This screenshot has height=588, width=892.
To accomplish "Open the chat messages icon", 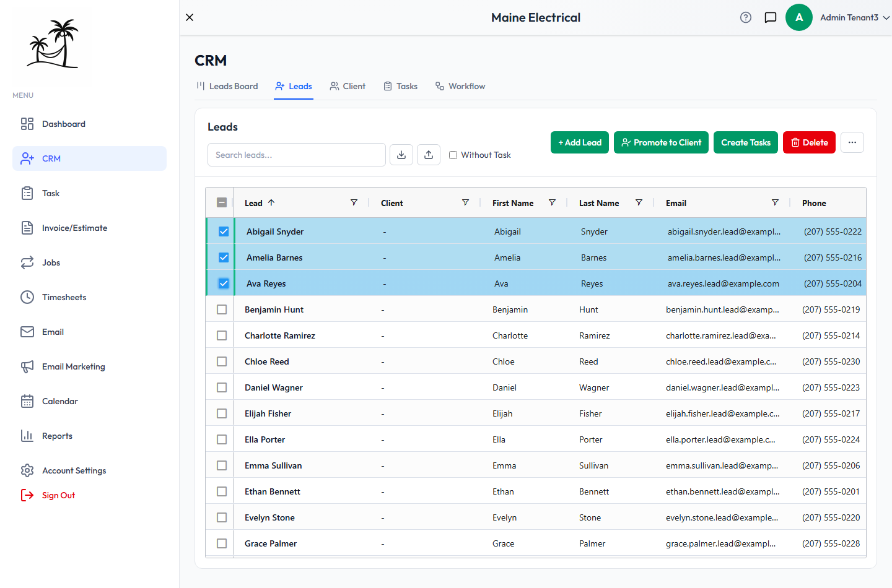I will pos(771,17).
